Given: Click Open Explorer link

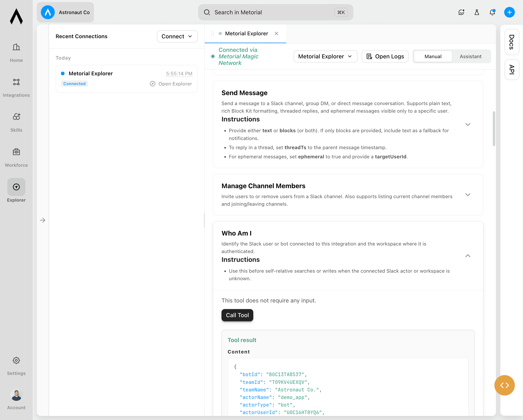Looking at the screenshot, I should pyautogui.click(x=171, y=84).
